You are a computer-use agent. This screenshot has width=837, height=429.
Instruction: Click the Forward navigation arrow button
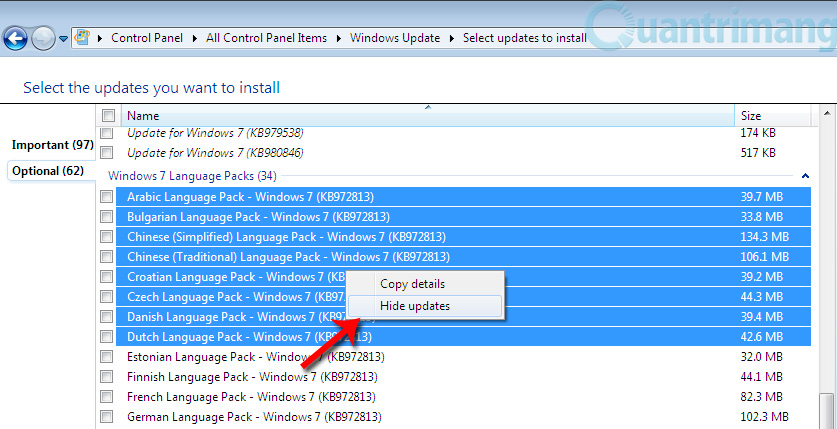click(x=43, y=38)
